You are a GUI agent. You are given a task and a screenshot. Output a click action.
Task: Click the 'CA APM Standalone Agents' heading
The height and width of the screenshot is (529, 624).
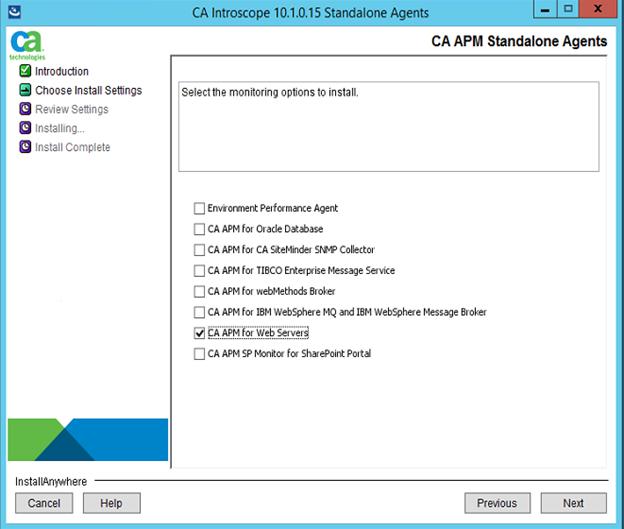[519, 41]
